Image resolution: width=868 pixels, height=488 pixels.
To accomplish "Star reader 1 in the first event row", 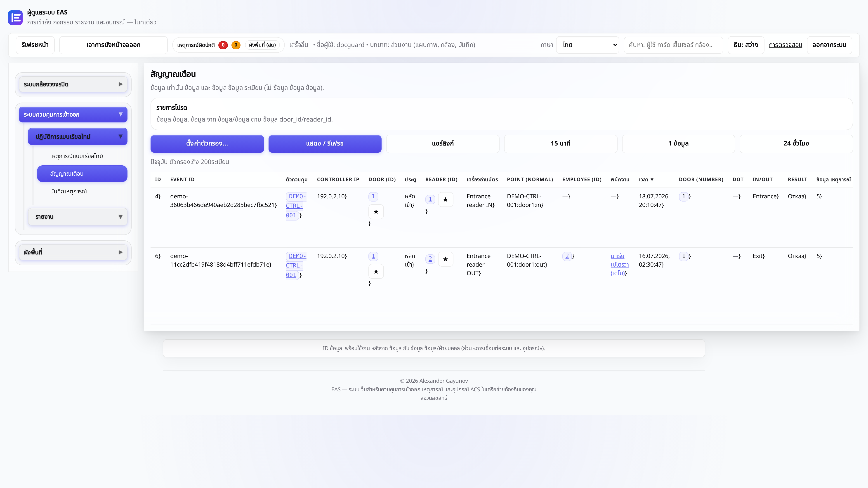I will point(446,199).
